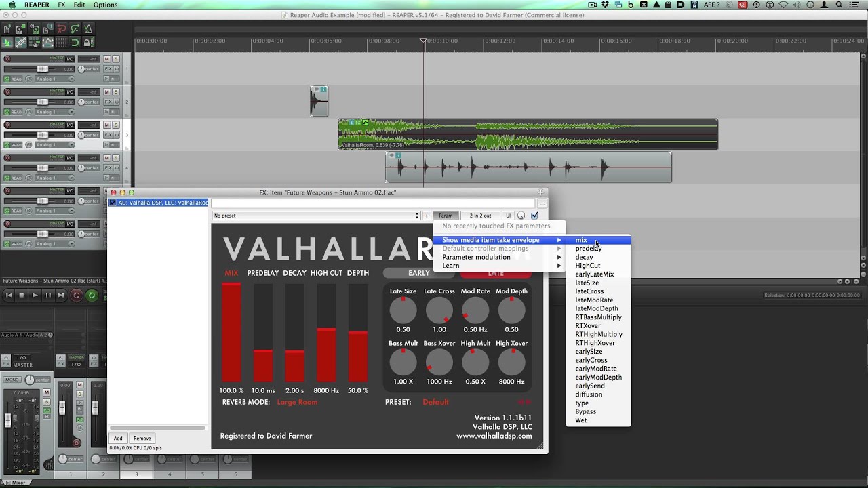Click Go to End transport button
Image resolution: width=868 pixels, height=488 pixels.
coord(61,296)
